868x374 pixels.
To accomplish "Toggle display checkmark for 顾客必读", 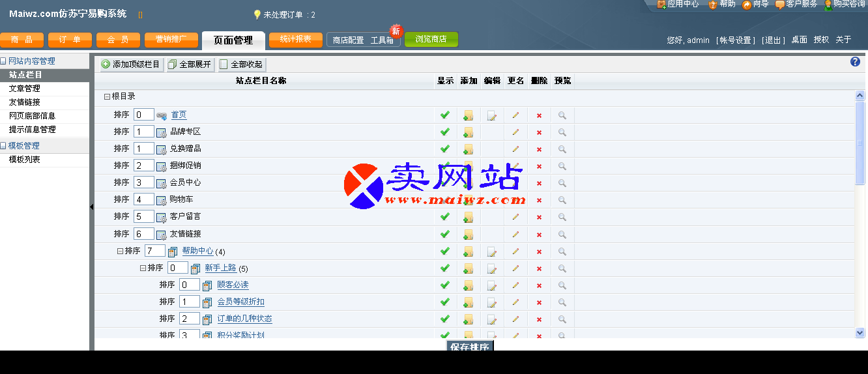I will 445,284.
